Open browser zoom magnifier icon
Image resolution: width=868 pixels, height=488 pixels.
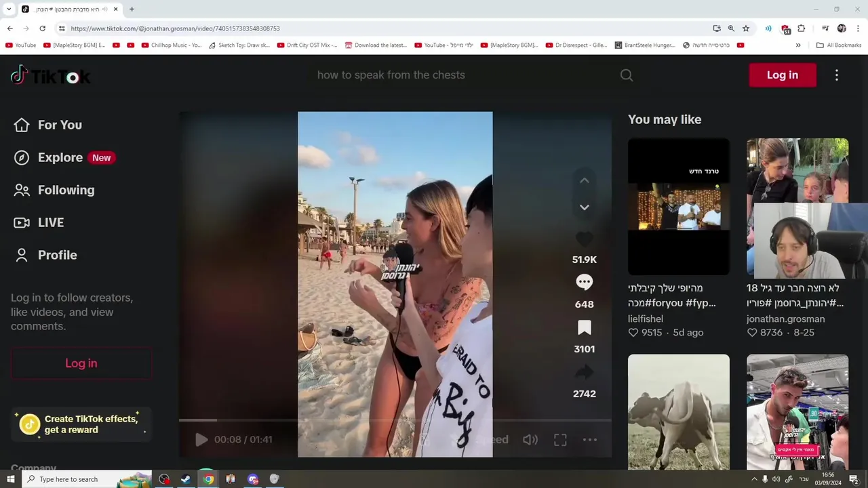tap(731, 28)
